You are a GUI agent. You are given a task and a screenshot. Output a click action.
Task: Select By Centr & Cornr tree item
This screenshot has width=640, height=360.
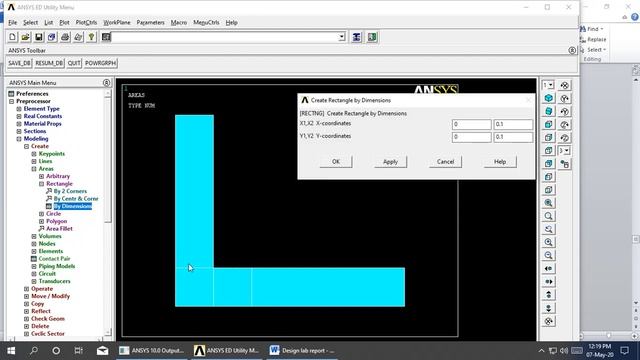pos(76,199)
